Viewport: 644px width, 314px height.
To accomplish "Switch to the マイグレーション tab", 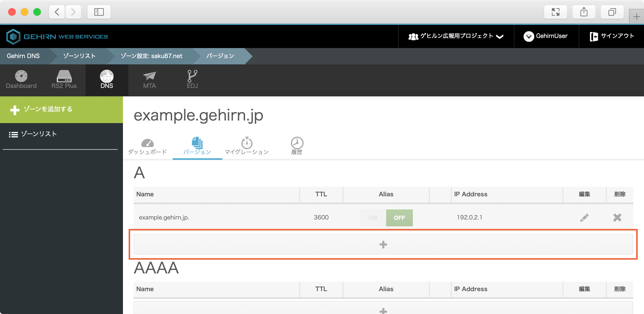I will pyautogui.click(x=247, y=146).
